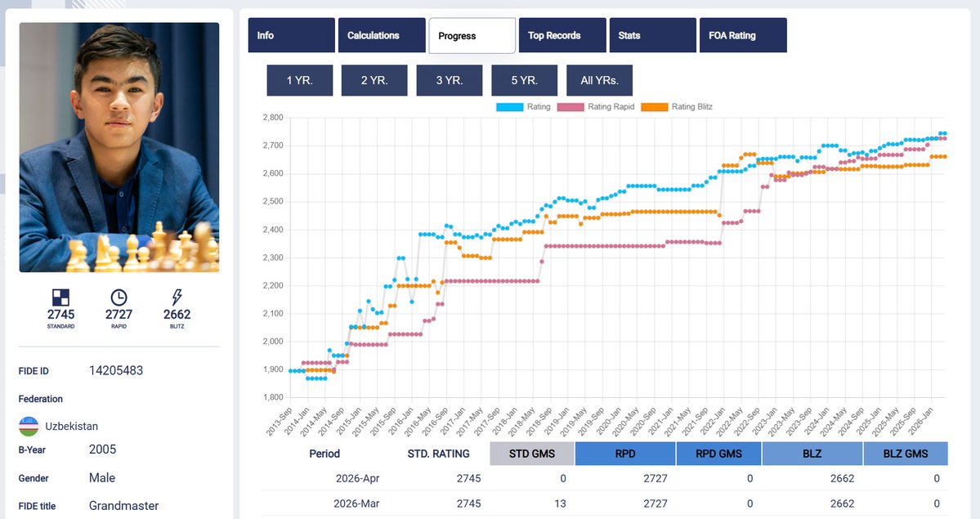Select the 2 YR time range

tap(374, 80)
